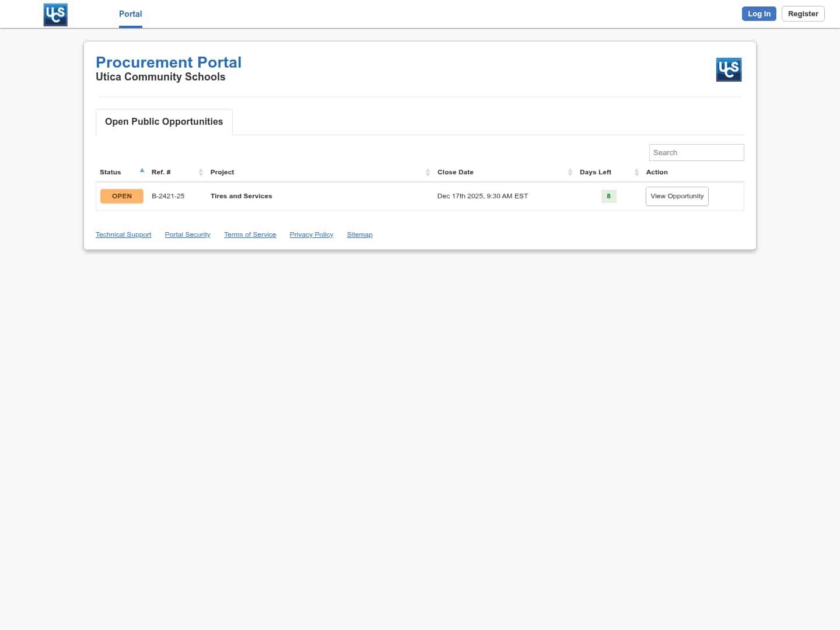Click the orange OPEN status badge

[122, 196]
